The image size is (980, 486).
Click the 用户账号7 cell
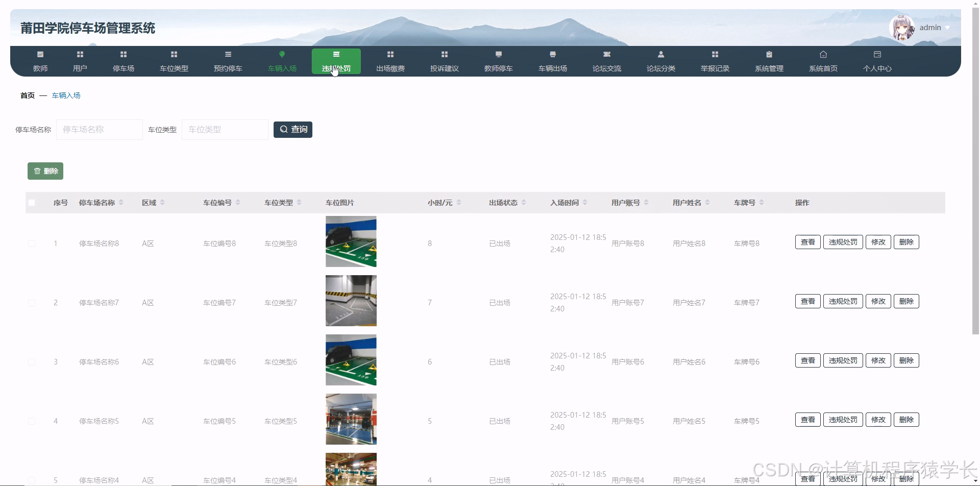[x=628, y=303]
